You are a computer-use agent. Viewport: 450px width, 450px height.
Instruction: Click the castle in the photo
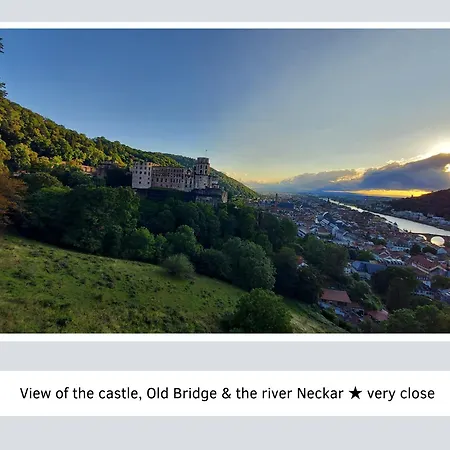179,179
